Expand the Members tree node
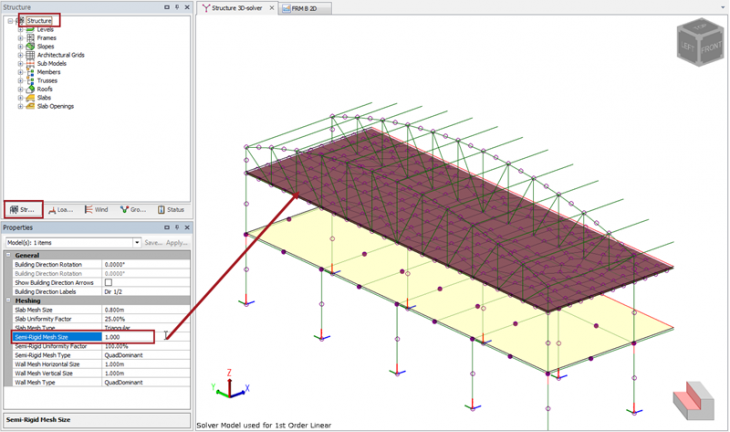 pyautogui.click(x=20, y=72)
